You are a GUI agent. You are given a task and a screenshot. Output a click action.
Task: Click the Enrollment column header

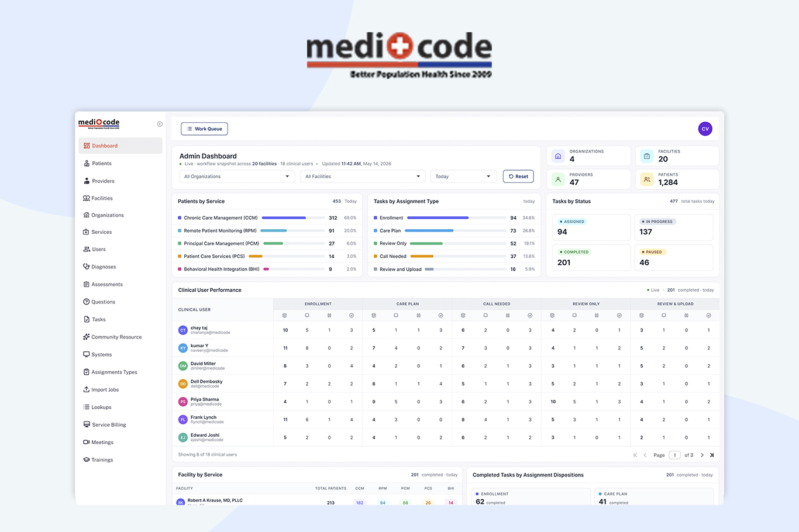(318, 304)
